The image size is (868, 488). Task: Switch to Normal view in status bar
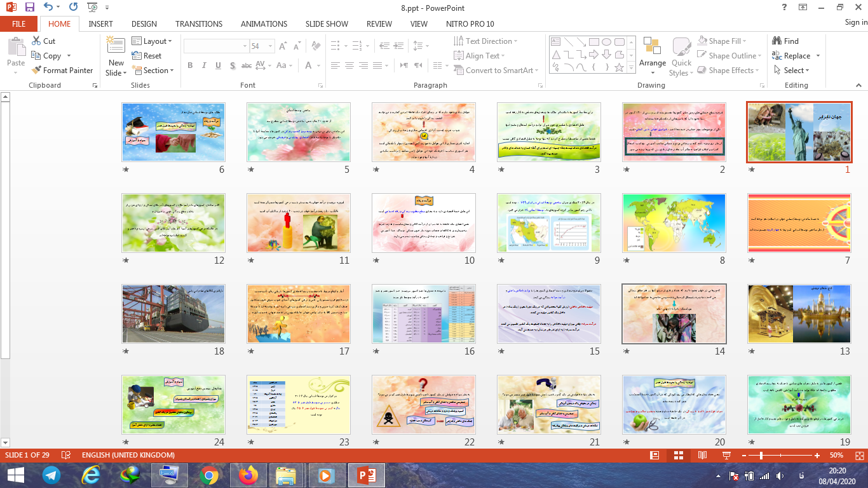[654, 456]
